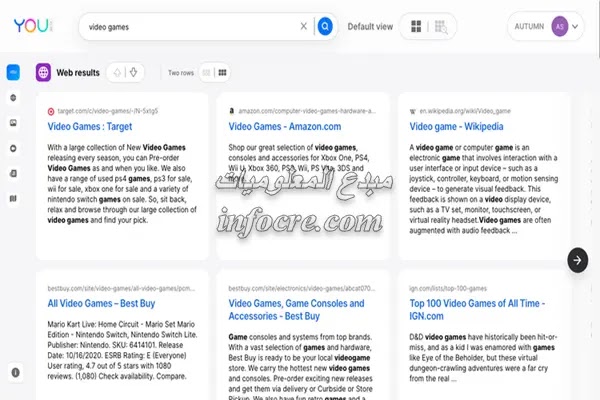Click the Default view label

[x=370, y=26]
